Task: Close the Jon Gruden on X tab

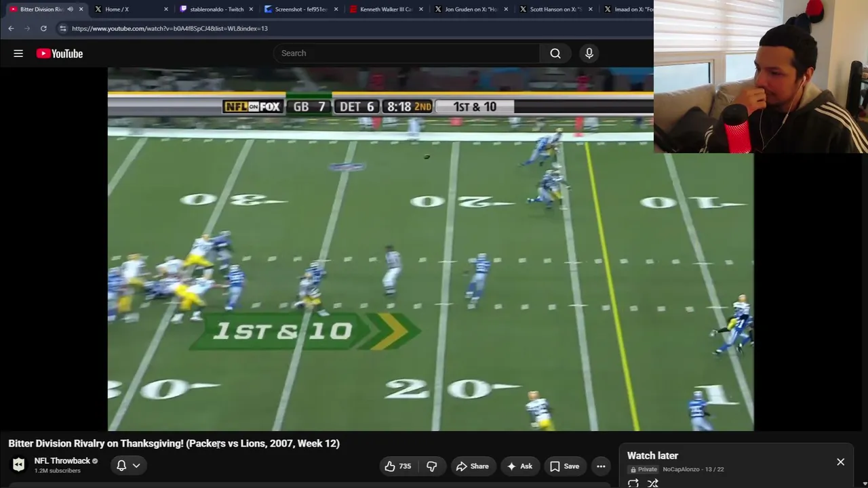Action: [x=506, y=9]
